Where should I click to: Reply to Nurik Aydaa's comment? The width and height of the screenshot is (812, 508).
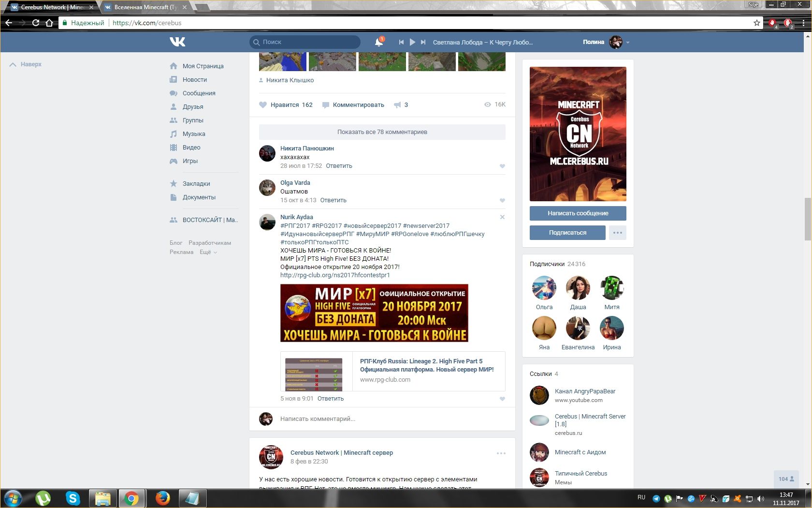[331, 398]
